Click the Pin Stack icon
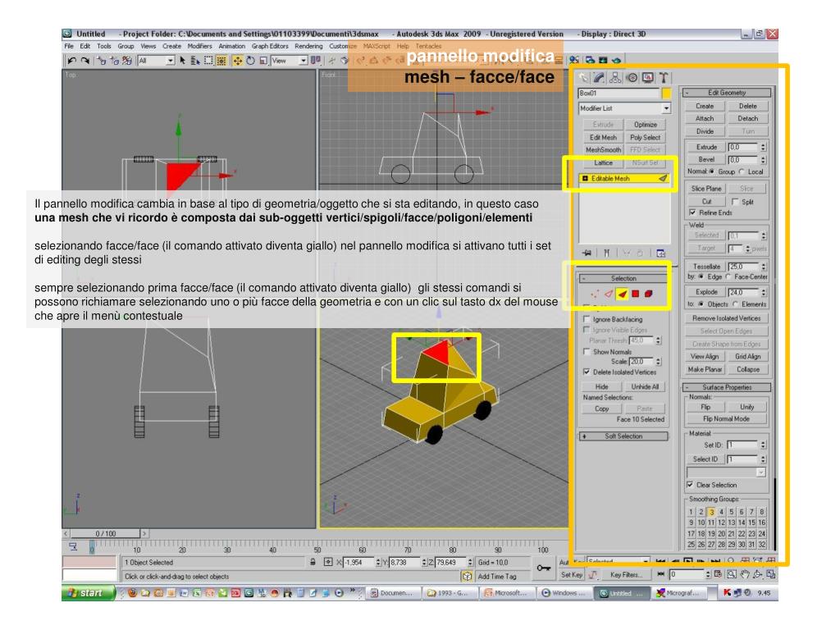 (x=587, y=253)
